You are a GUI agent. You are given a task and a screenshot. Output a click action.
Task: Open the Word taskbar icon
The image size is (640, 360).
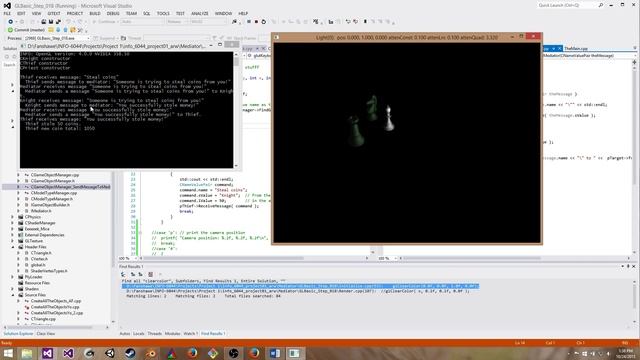tap(275, 353)
